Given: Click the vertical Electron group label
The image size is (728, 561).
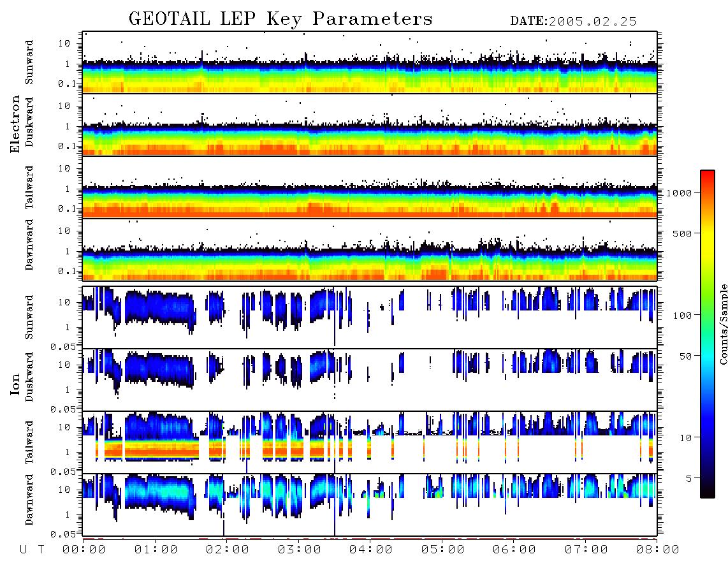Looking at the screenshot, I should pyautogui.click(x=15, y=124).
